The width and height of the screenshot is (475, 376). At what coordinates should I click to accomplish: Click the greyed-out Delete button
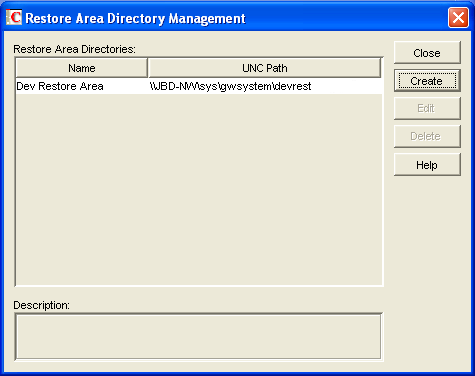(427, 136)
